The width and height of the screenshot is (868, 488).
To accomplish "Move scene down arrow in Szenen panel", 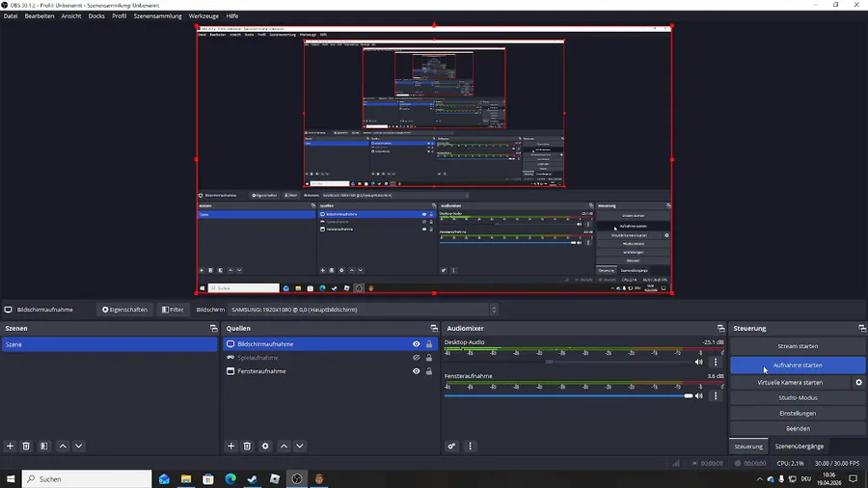I will tap(79, 446).
